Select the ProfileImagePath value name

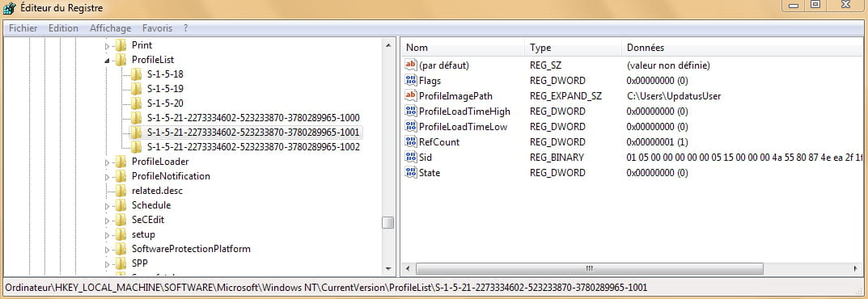point(455,96)
